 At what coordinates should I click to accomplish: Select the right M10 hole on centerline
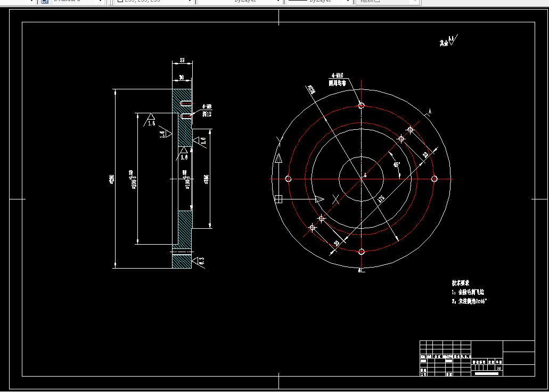click(434, 179)
